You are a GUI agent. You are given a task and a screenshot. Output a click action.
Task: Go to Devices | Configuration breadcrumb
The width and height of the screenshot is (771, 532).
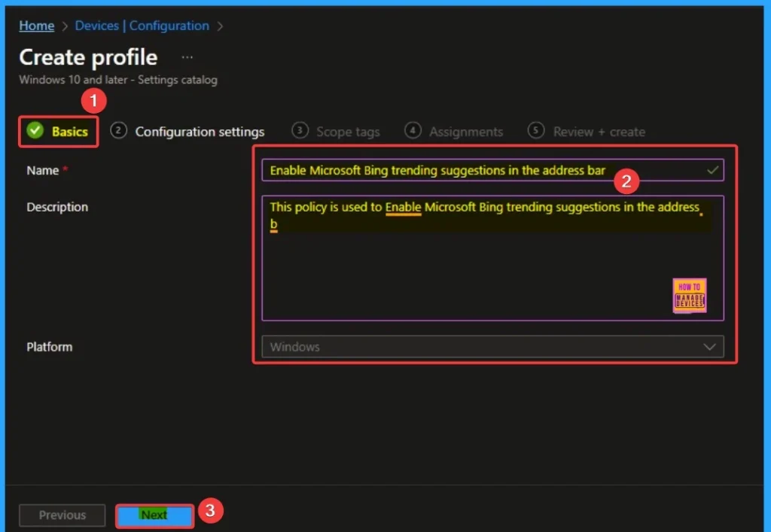click(142, 26)
